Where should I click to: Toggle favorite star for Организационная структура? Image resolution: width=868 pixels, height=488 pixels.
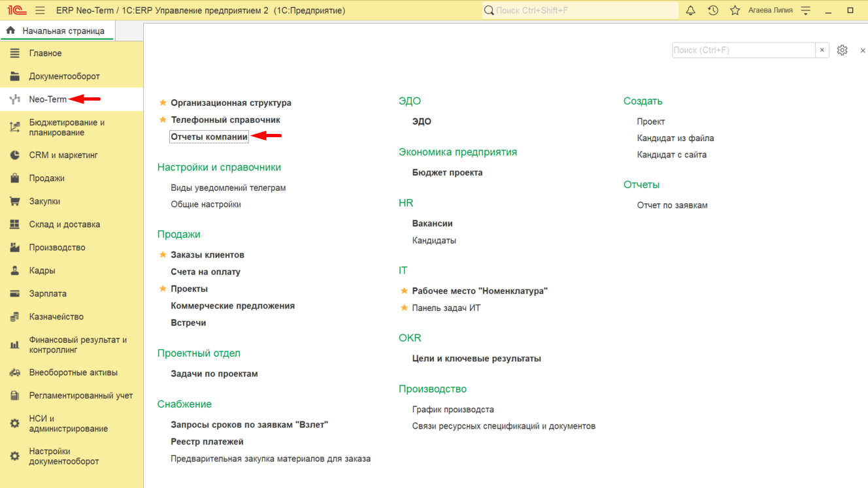(x=163, y=103)
